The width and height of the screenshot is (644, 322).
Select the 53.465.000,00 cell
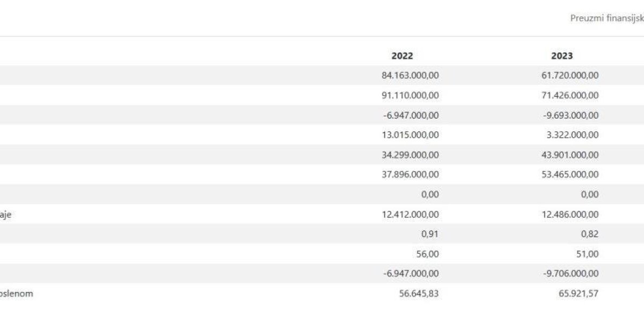coord(570,174)
